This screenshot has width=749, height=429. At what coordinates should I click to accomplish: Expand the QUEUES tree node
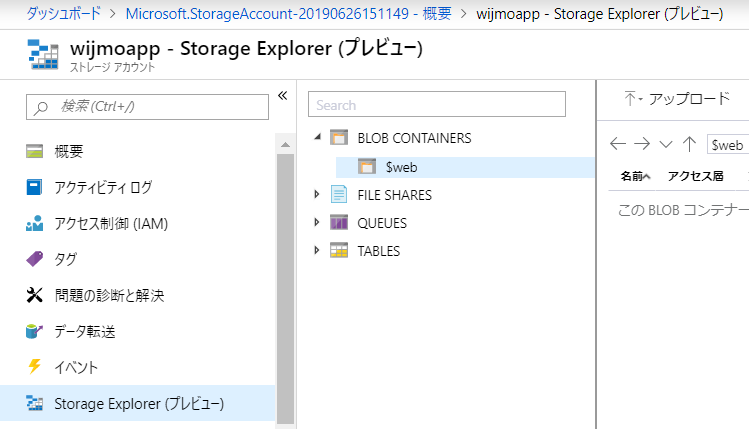(x=317, y=222)
